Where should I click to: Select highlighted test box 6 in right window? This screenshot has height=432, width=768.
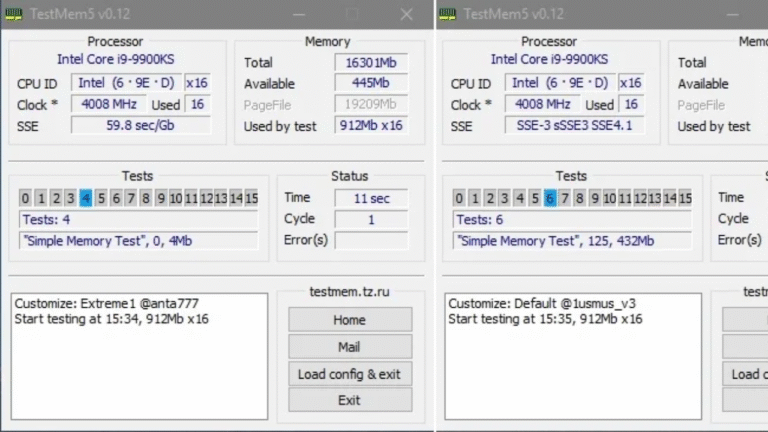[550, 198]
